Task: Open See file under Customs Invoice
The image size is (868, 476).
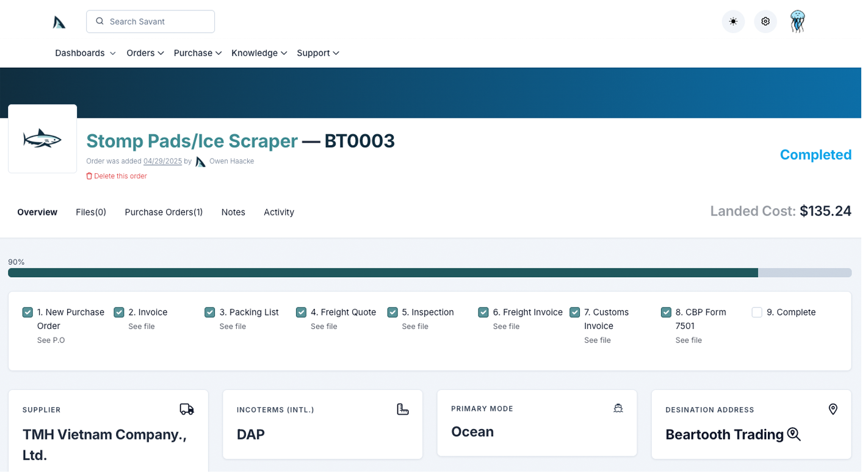Action: 598,340
